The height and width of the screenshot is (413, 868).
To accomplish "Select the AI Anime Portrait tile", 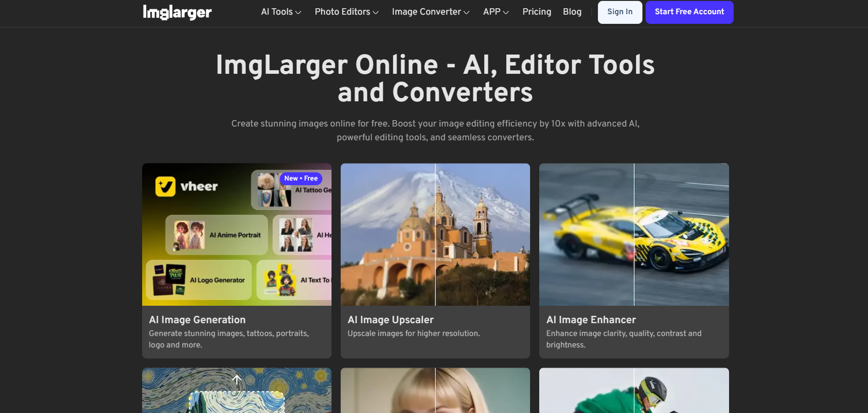I will (216, 235).
